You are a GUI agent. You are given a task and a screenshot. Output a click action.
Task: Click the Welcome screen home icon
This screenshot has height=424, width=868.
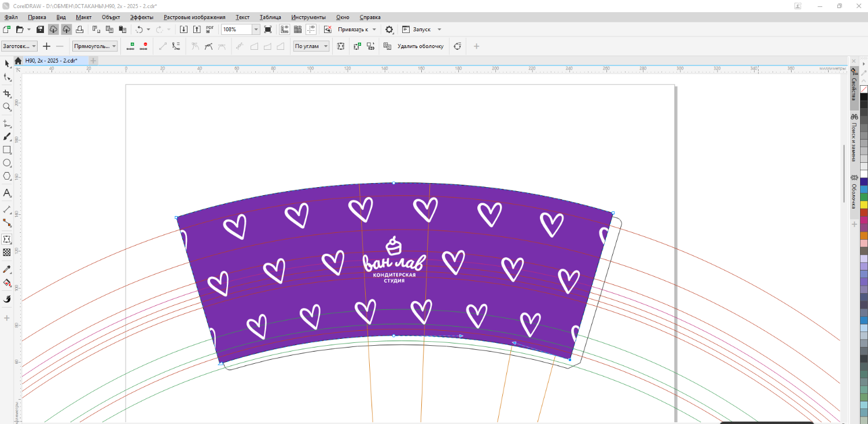18,61
